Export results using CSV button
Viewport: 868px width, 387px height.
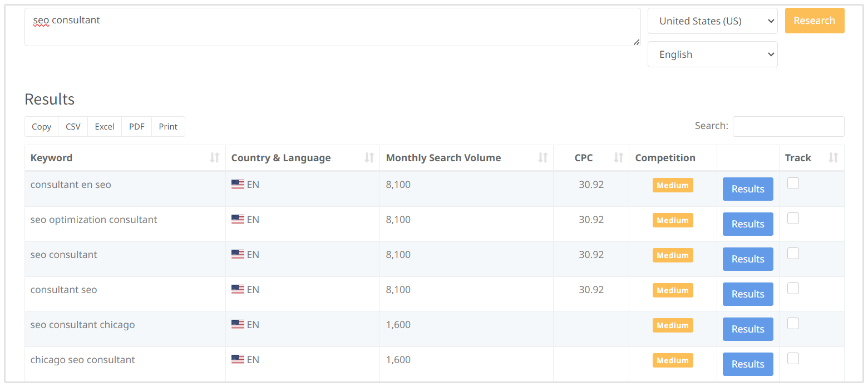(x=73, y=127)
